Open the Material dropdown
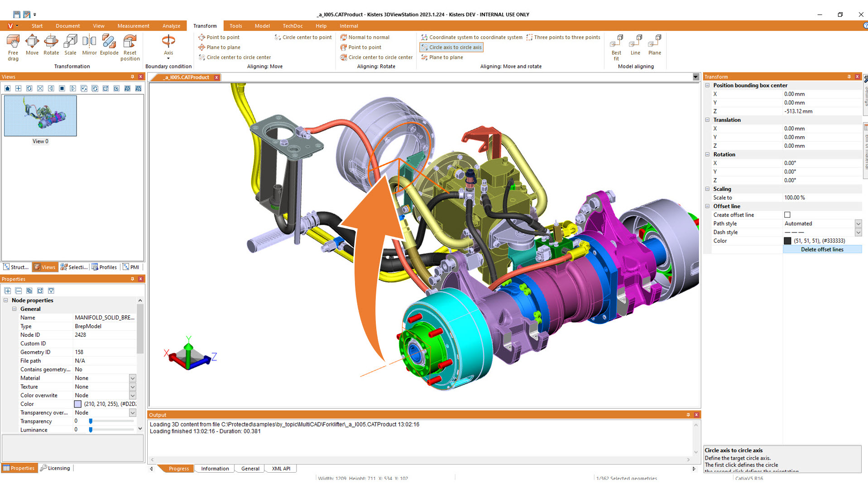This screenshot has width=868, height=489. [x=133, y=378]
